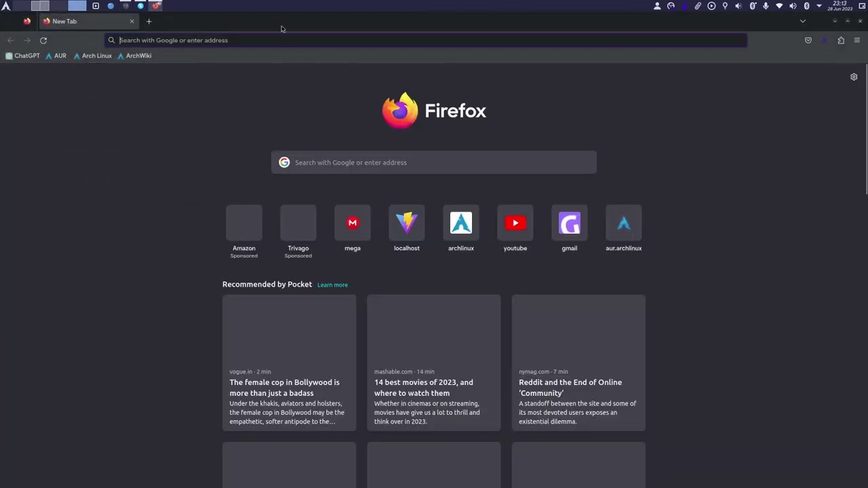This screenshot has height=488, width=868.
Task: Open new tab personalization gear
Action: [854, 77]
